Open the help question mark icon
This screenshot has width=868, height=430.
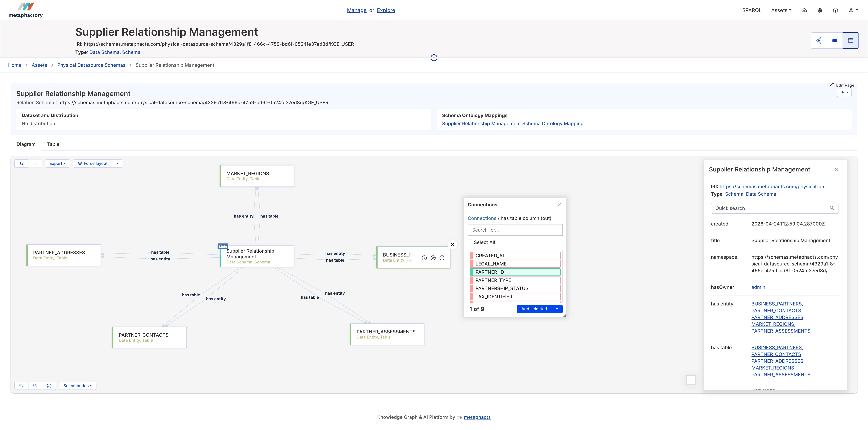point(835,10)
